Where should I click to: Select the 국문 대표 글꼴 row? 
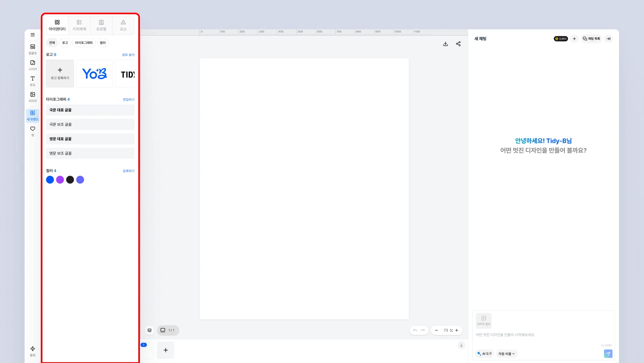click(x=90, y=110)
